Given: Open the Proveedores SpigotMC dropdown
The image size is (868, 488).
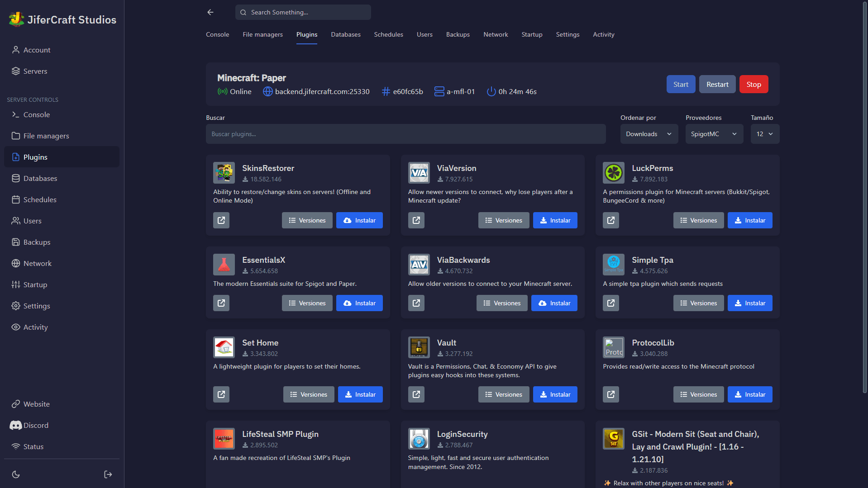Looking at the screenshot, I should point(714,134).
